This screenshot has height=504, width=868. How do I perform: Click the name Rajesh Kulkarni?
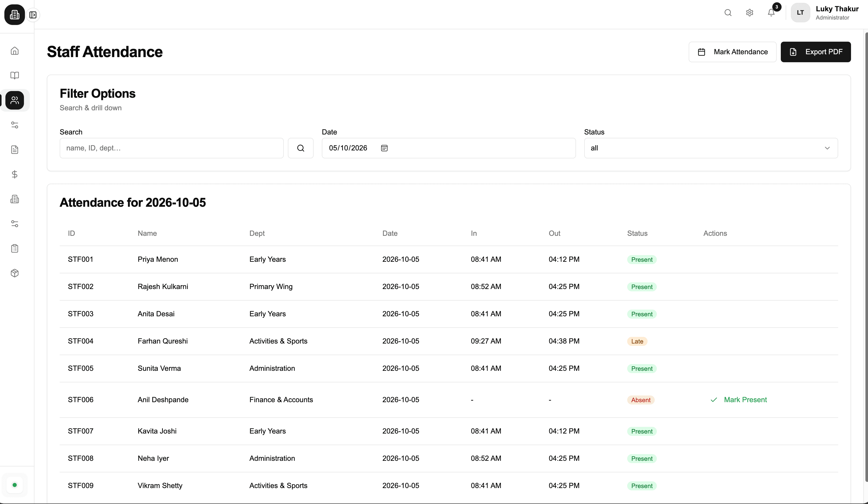[x=163, y=286]
